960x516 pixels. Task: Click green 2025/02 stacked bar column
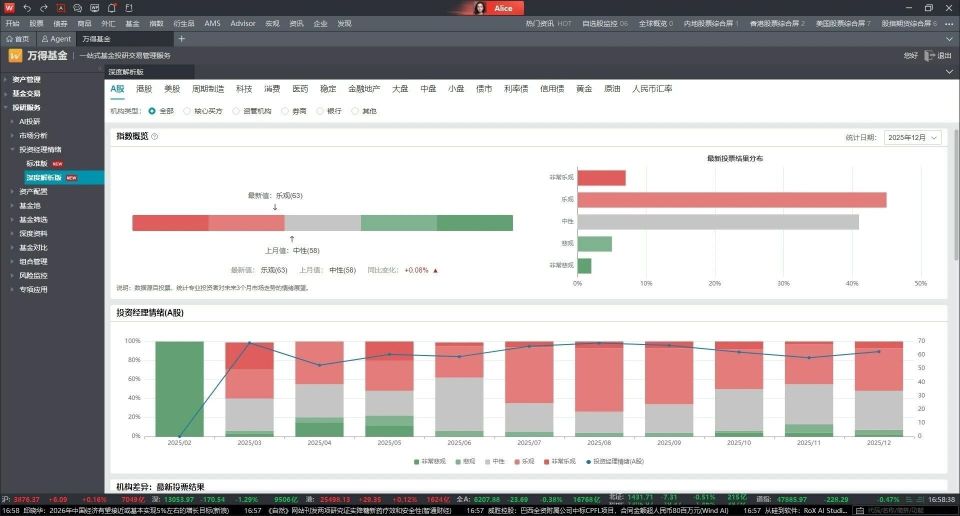(179, 389)
